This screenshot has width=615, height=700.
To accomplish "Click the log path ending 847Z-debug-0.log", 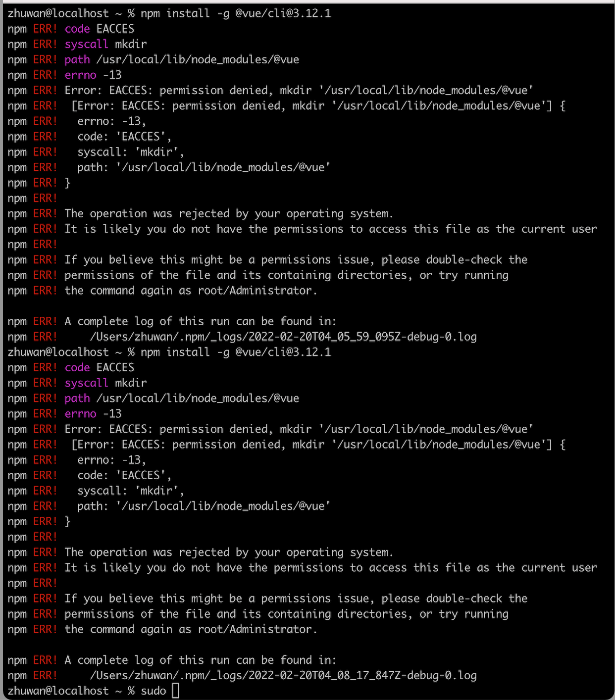I will [283, 675].
